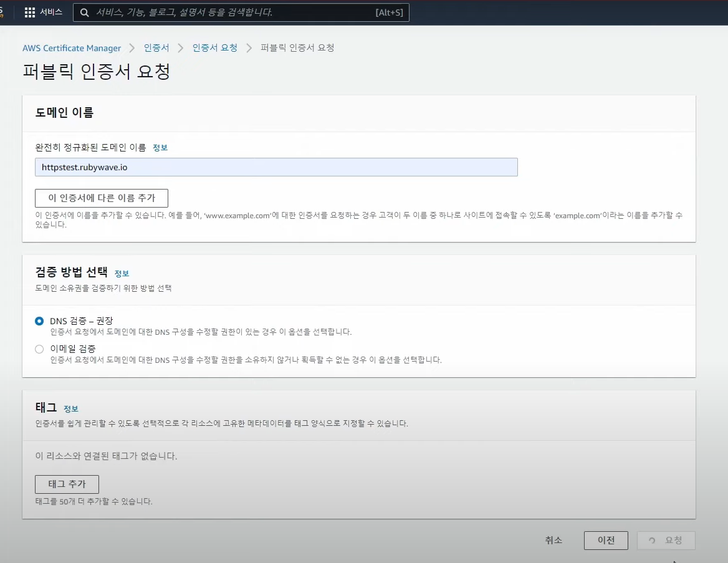This screenshot has height=563, width=728.
Task: Open the 서비스 menu label
Action: coord(51,12)
